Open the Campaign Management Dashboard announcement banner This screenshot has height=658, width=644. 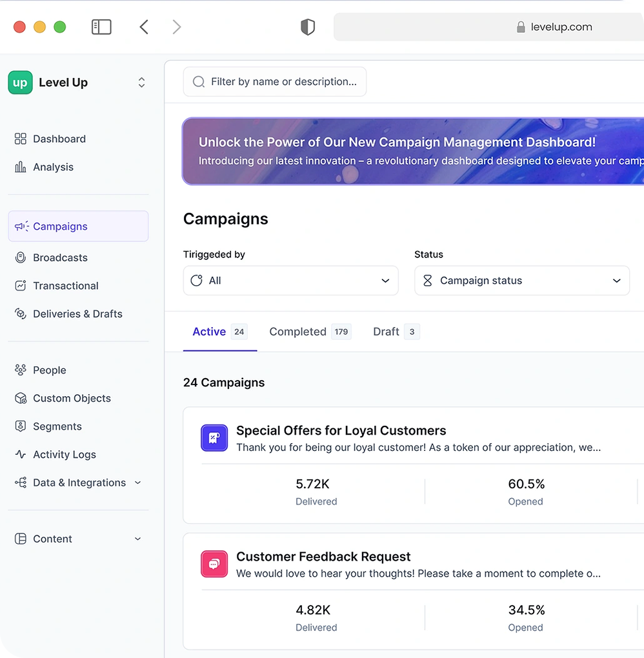[x=413, y=151]
